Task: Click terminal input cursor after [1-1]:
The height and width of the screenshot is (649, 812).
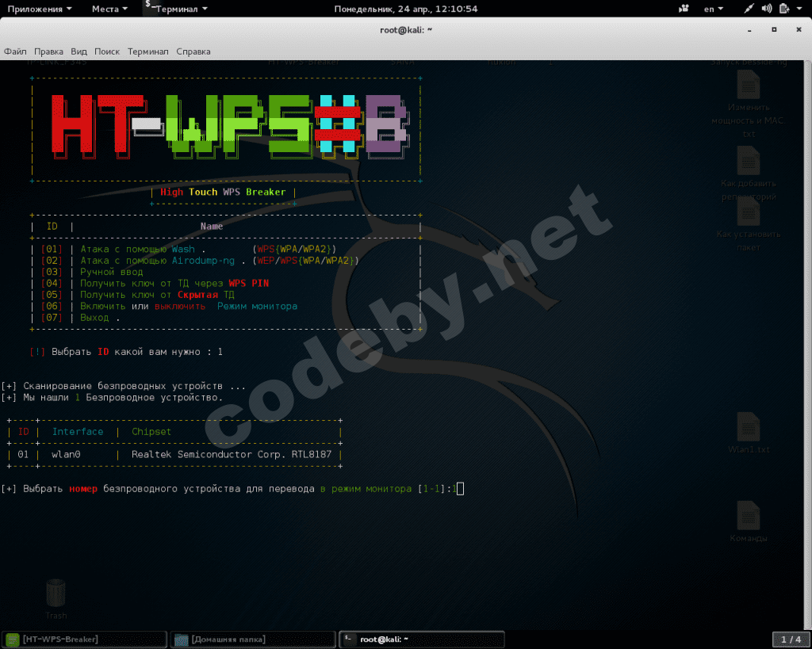Action: 461,489
